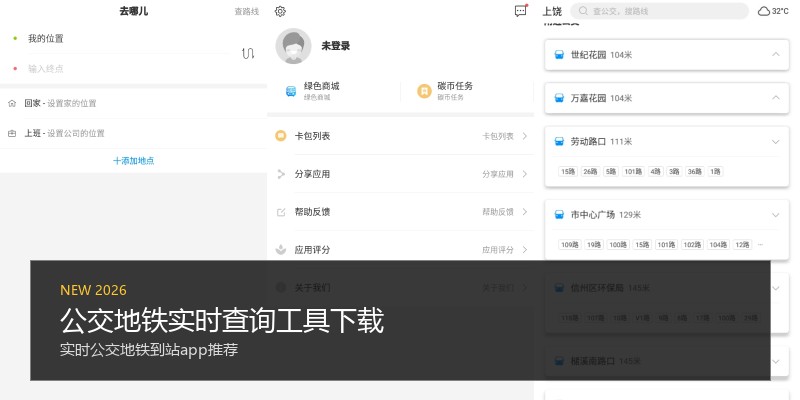Select route 104路 at 市中心广场
Screen dimensions: 800x400
point(718,245)
